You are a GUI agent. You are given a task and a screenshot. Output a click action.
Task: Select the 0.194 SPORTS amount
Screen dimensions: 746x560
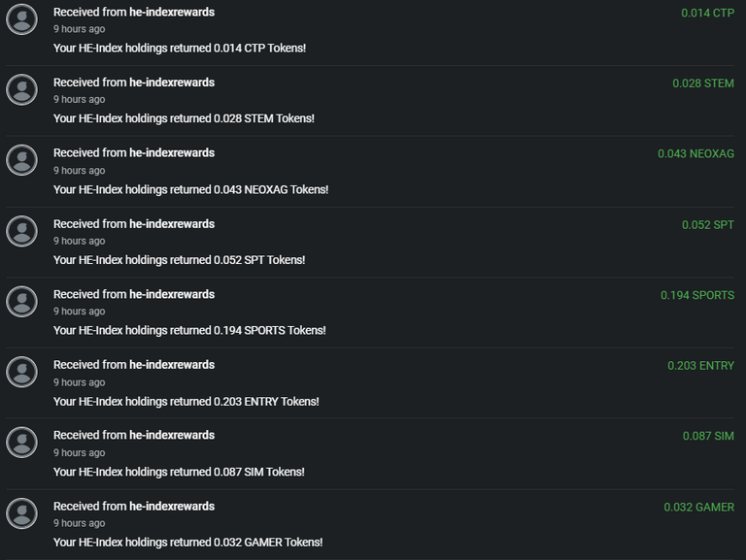click(x=697, y=295)
